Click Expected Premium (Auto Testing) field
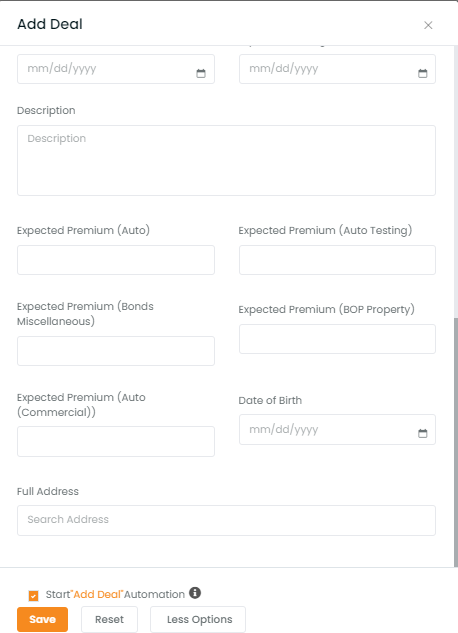 (337, 260)
